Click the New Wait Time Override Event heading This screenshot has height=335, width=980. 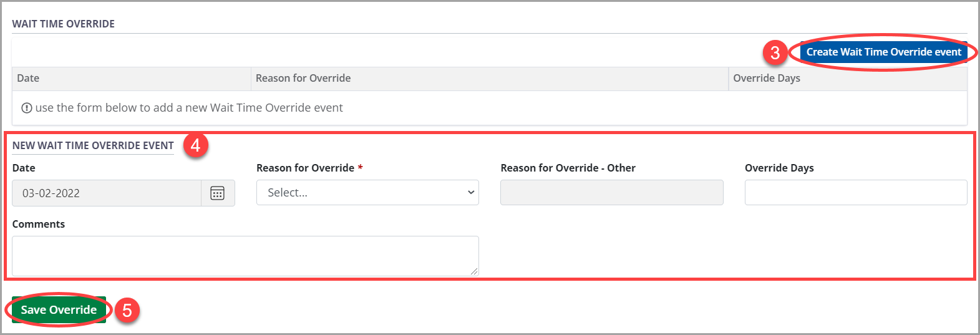click(x=93, y=145)
